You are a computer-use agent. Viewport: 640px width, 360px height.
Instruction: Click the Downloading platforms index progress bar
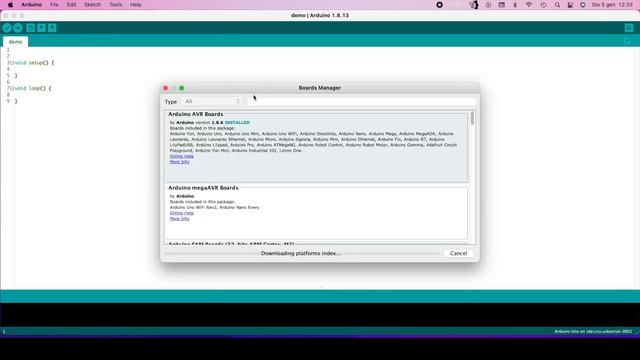302,253
